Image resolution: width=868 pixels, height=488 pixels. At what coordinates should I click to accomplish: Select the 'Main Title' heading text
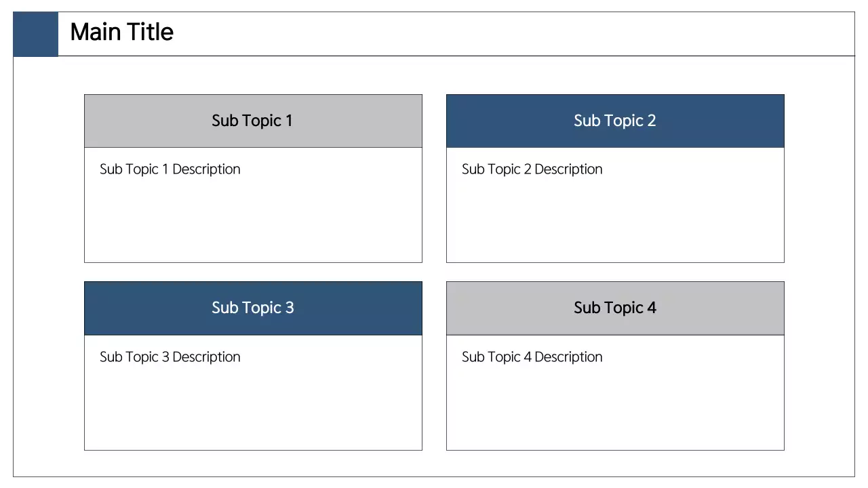coord(121,32)
